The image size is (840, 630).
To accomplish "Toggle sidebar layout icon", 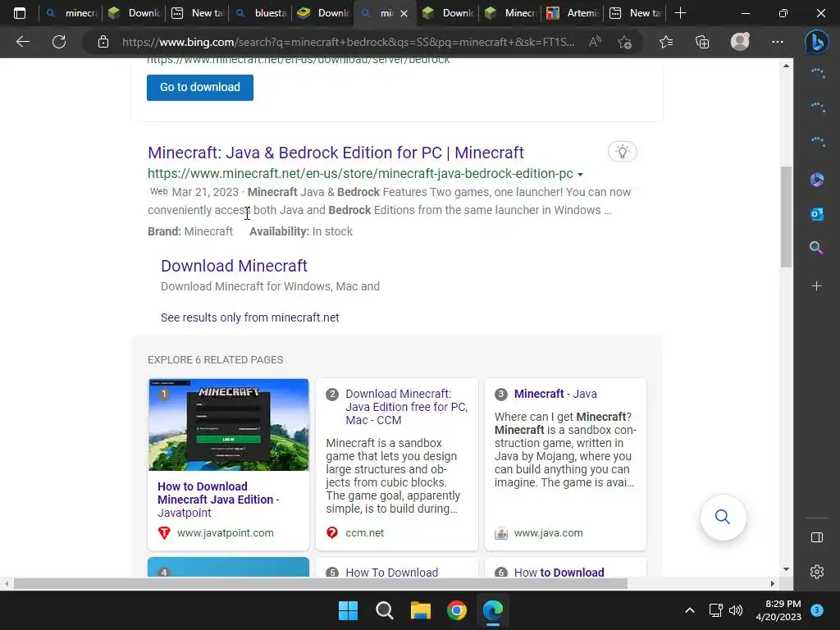I will click(816, 537).
